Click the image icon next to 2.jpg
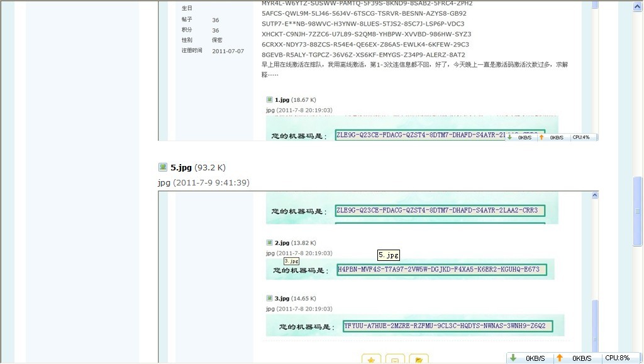Viewport: 644px width, 364px height. click(269, 243)
